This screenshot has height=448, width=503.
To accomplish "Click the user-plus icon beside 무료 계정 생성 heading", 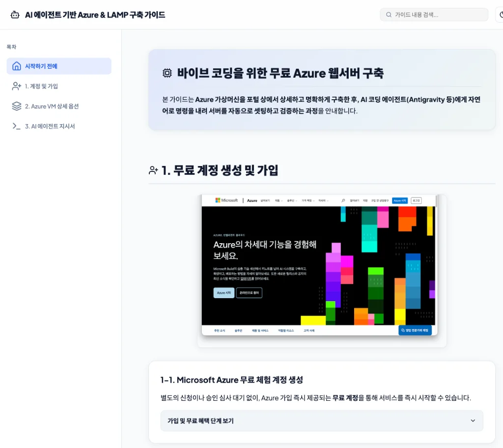I will click(x=153, y=170).
